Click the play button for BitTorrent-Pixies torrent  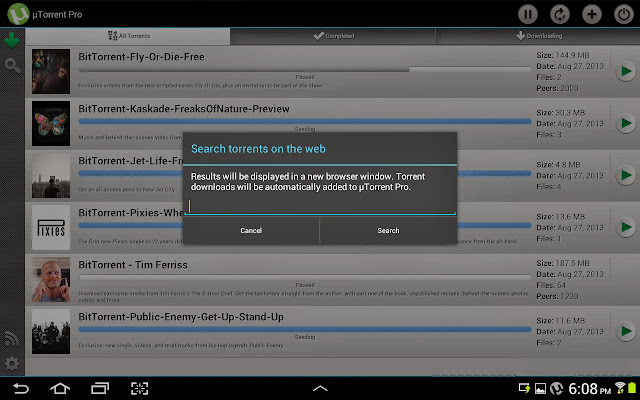(x=625, y=227)
